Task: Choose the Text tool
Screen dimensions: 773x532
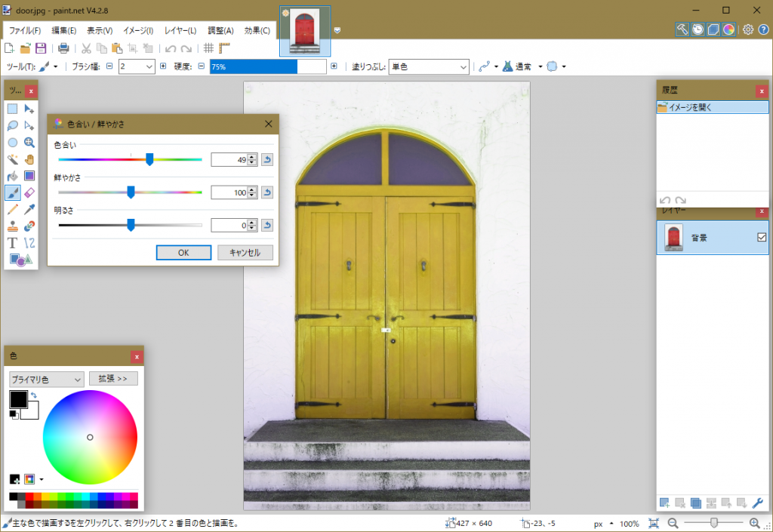Action: click(x=13, y=242)
